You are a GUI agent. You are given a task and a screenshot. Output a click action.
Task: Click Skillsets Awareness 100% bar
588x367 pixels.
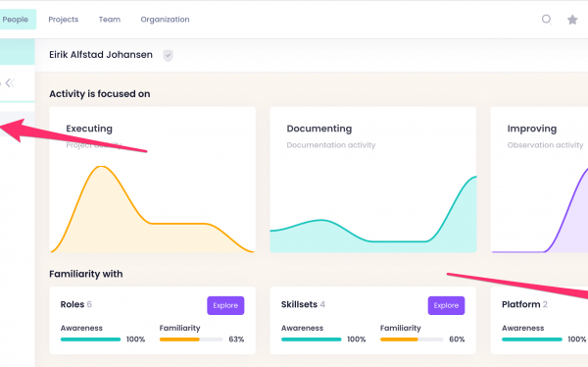click(x=312, y=340)
